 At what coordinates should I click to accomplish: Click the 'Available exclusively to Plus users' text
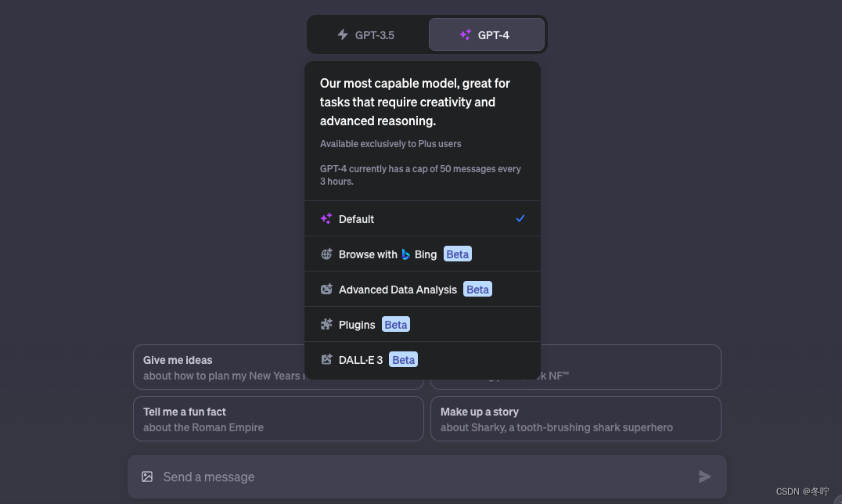pos(390,143)
